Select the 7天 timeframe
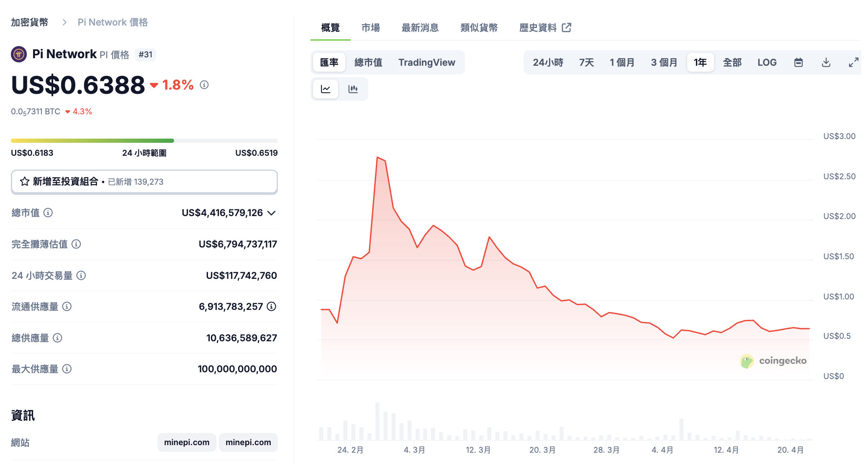 (586, 62)
